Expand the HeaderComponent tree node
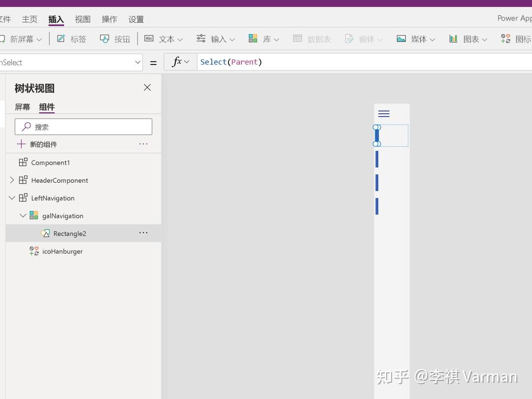This screenshot has width=532, height=399. (x=12, y=180)
